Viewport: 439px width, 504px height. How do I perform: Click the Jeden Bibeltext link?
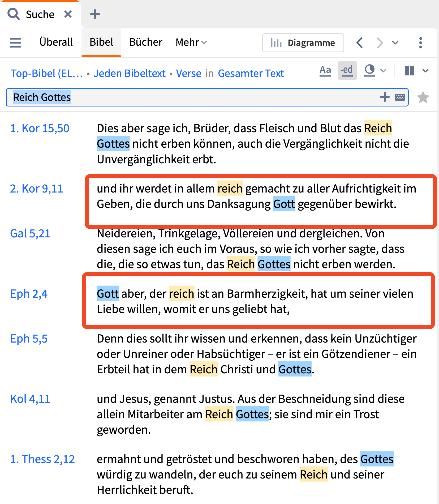click(x=129, y=73)
